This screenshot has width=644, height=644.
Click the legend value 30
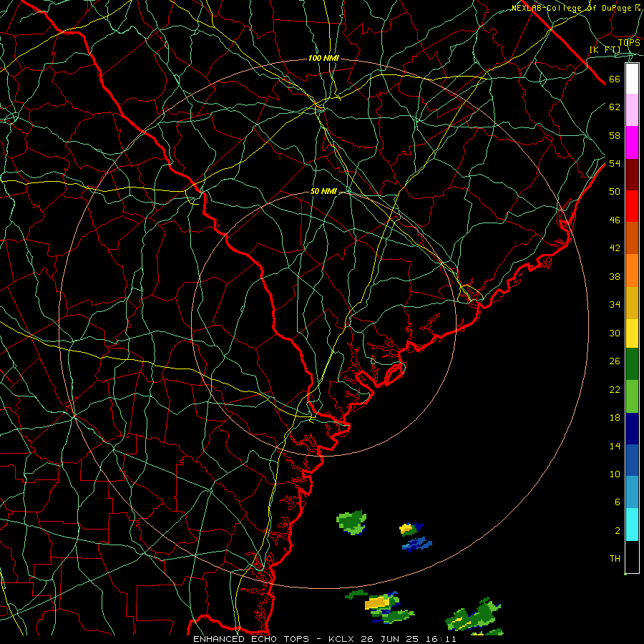coord(615,333)
